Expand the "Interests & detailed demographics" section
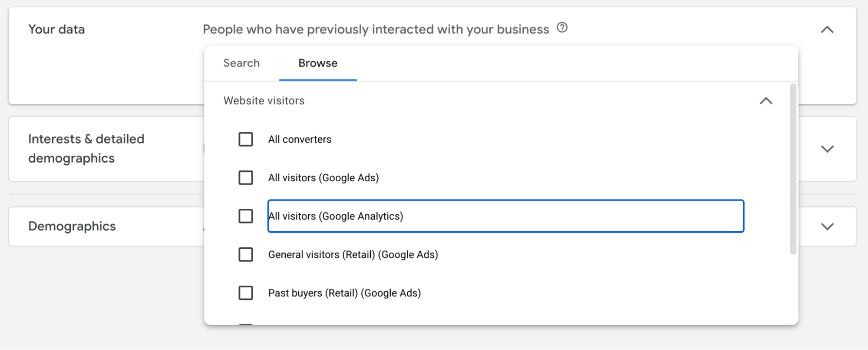The height and width of the screenshot is (350, 868). click(x=828, y=149)
